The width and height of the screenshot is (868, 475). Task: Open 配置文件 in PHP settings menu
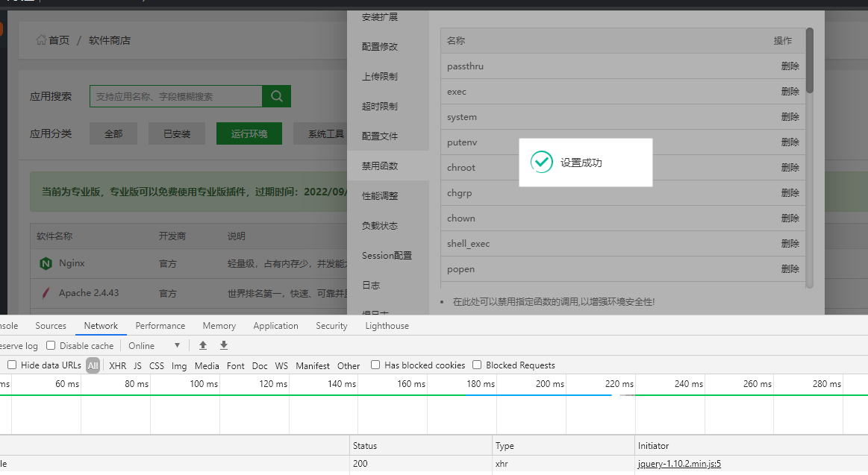(388, 136)
